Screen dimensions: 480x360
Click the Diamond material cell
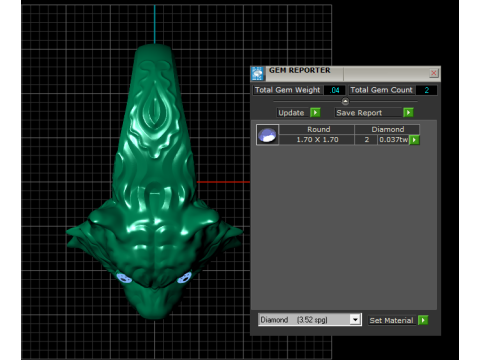pyautogui.click(x=387, y=130)
